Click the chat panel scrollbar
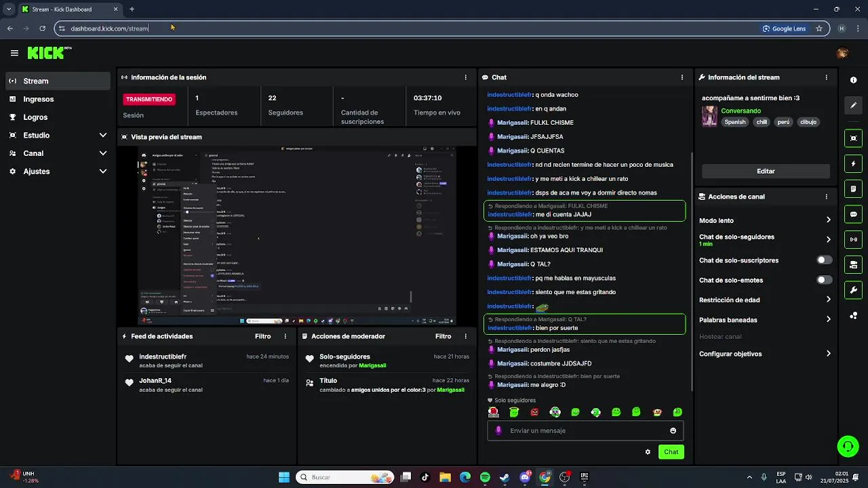 tap(691, 271)
